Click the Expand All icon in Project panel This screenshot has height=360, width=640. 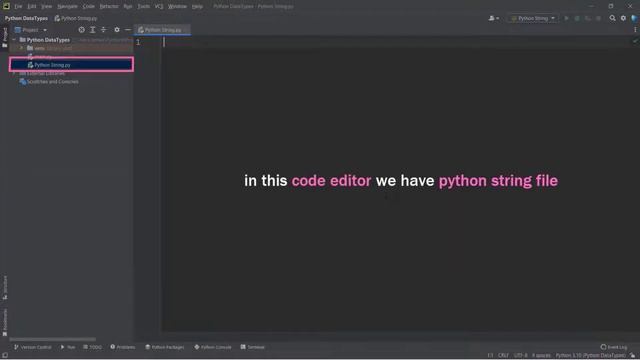coord(93,30)
